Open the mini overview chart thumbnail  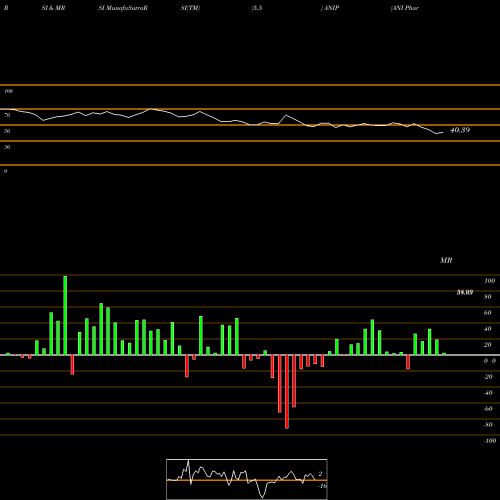click(247, 479)
